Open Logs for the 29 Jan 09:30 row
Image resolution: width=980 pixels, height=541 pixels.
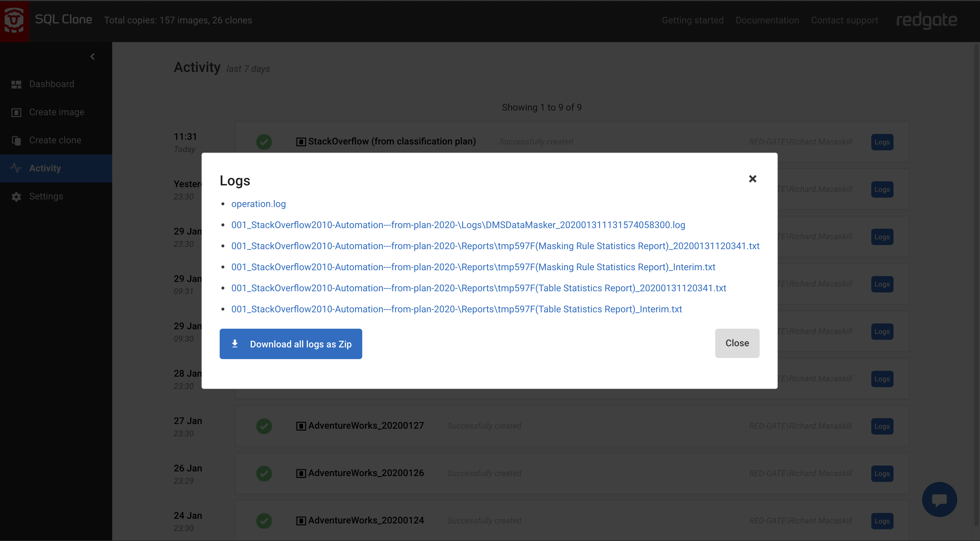click(882, 332)
